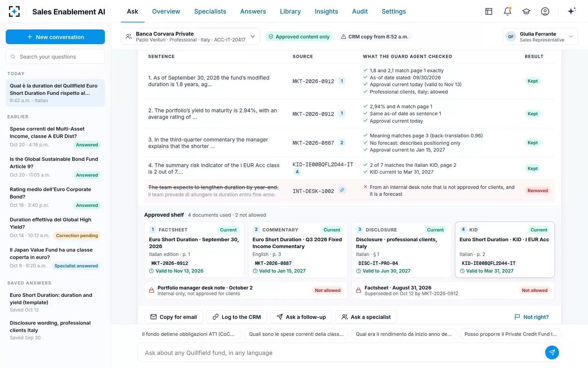Open the Insights tab
The width and height of the screenshot is (588, 368).
(x=326, y=11)
